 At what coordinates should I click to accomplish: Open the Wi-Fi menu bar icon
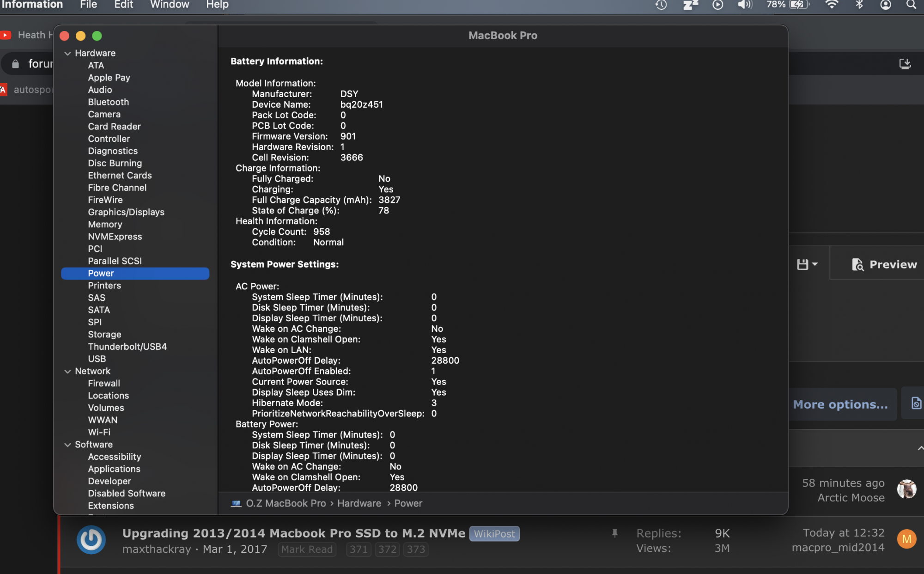pyautogui.click(x=832, y=5)
